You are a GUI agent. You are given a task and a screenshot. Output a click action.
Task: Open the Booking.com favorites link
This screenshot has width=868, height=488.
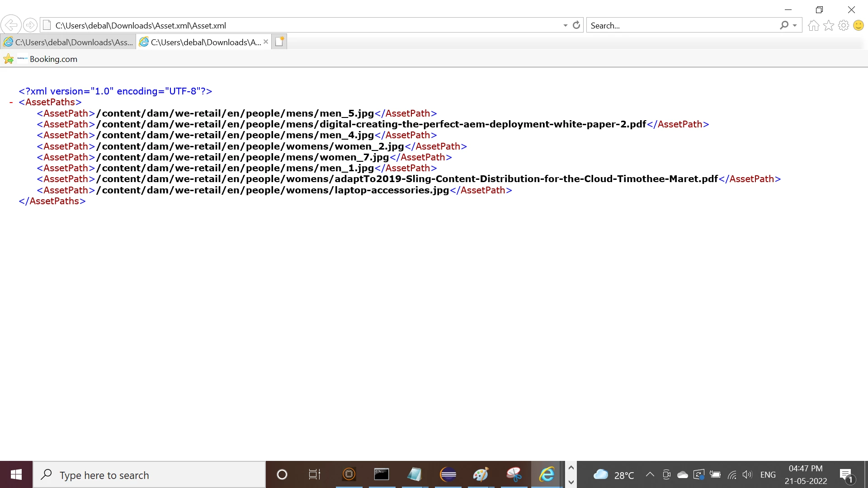(x=53, y=59)
